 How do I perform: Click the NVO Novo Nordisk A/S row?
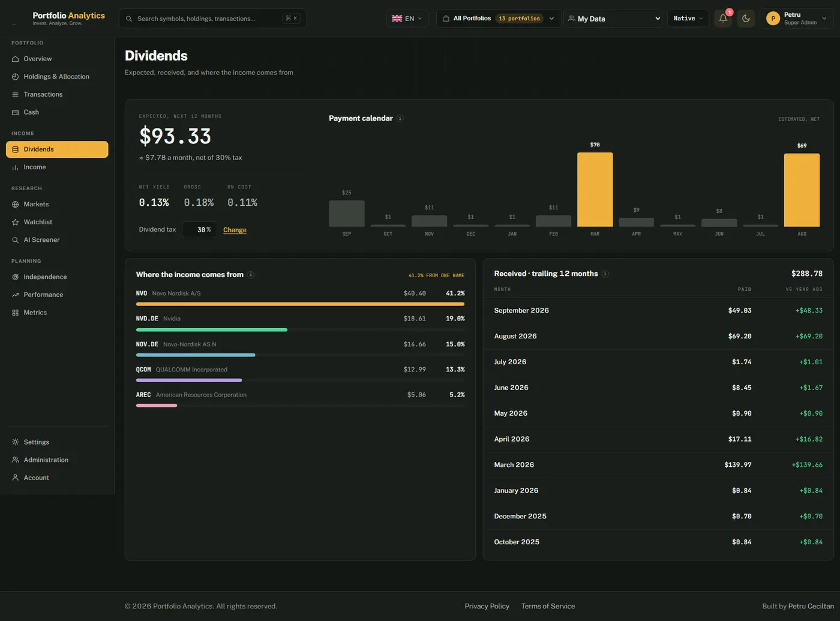300,298
